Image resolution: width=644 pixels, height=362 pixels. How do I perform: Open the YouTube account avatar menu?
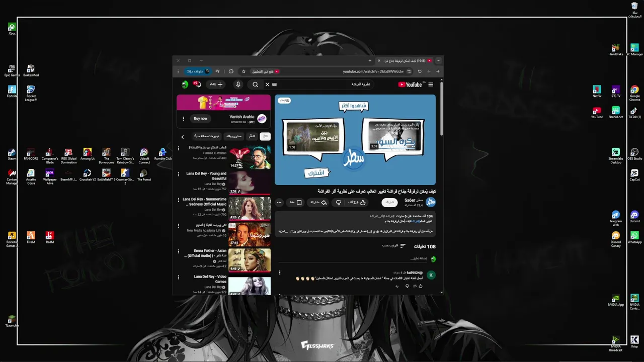click(185, 84)
